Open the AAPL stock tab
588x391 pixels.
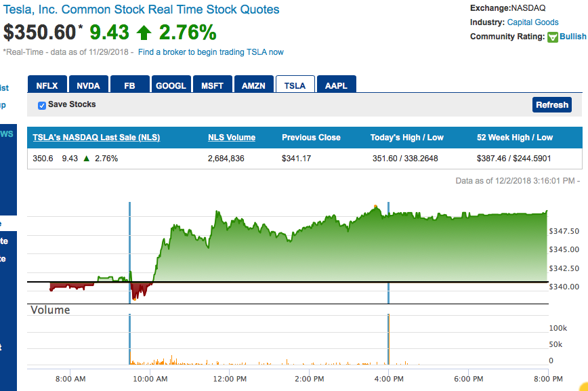(x=337, y=85)
